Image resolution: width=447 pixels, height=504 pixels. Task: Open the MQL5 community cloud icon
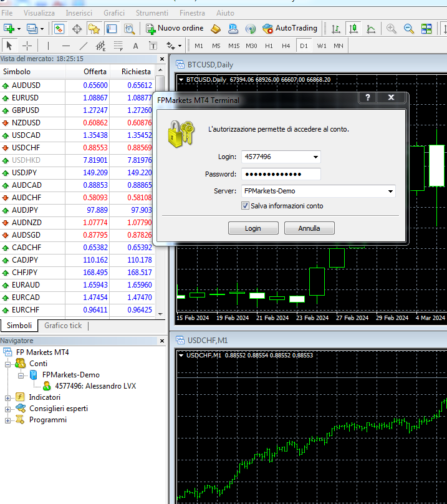coord(233,29)
